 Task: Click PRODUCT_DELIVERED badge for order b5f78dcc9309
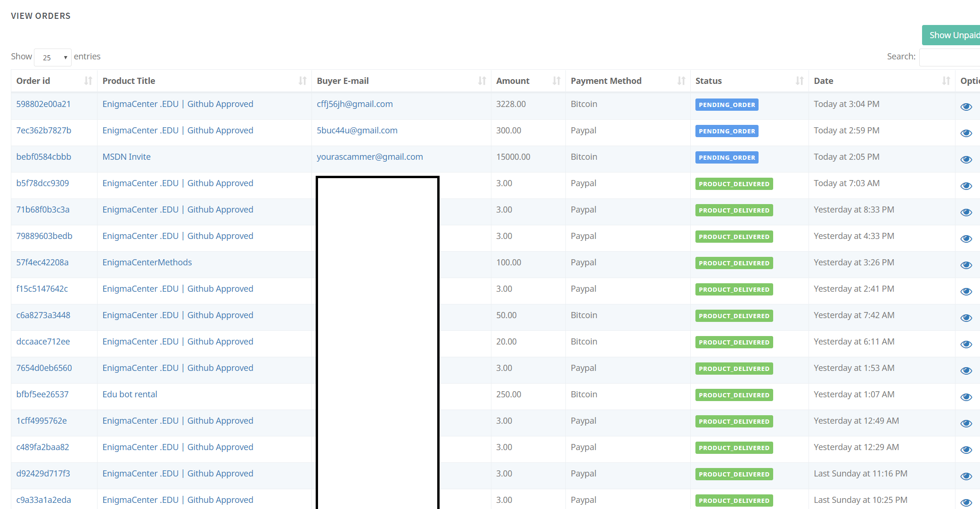click(x=734, y=184)
